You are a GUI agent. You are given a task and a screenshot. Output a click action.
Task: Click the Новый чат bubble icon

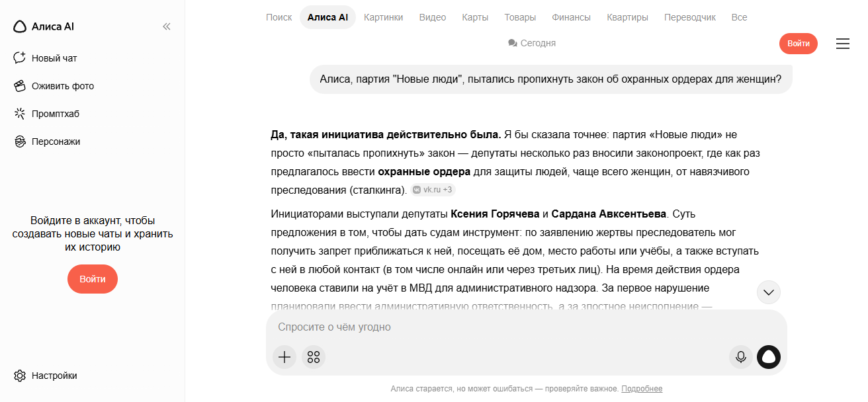click(20, 58)
